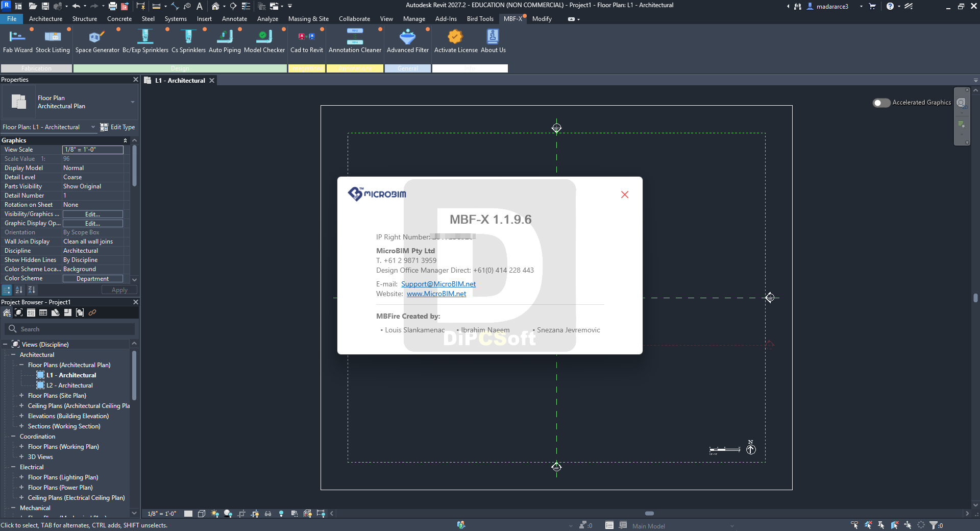Viewport: 980px width, 531px height.
Task: Click the Project Browser search field
Action: click(x=70, y=329)
